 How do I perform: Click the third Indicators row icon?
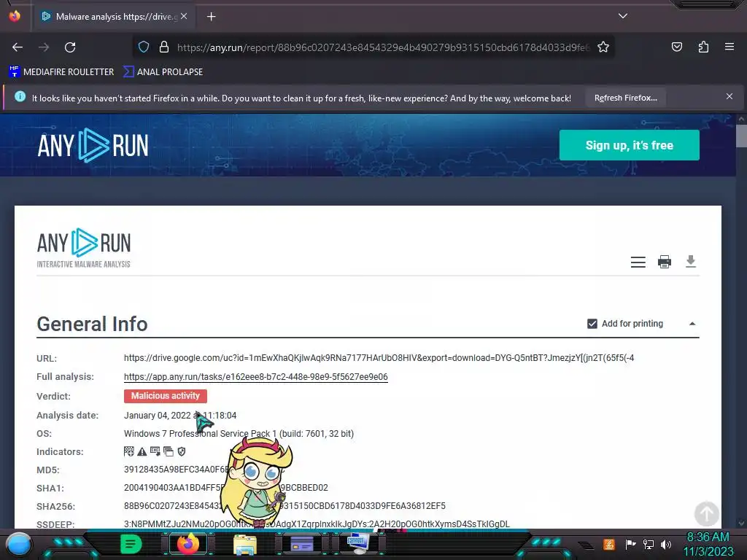coord(155,451)
